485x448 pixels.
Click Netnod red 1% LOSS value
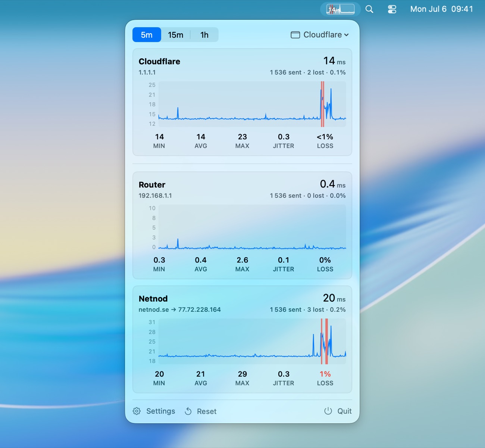[325, 374]
